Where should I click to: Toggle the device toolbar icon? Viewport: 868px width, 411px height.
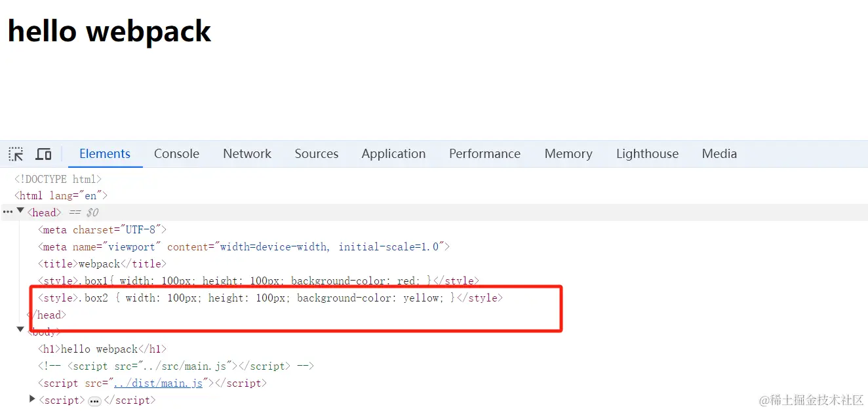click(x=43, y=154)
